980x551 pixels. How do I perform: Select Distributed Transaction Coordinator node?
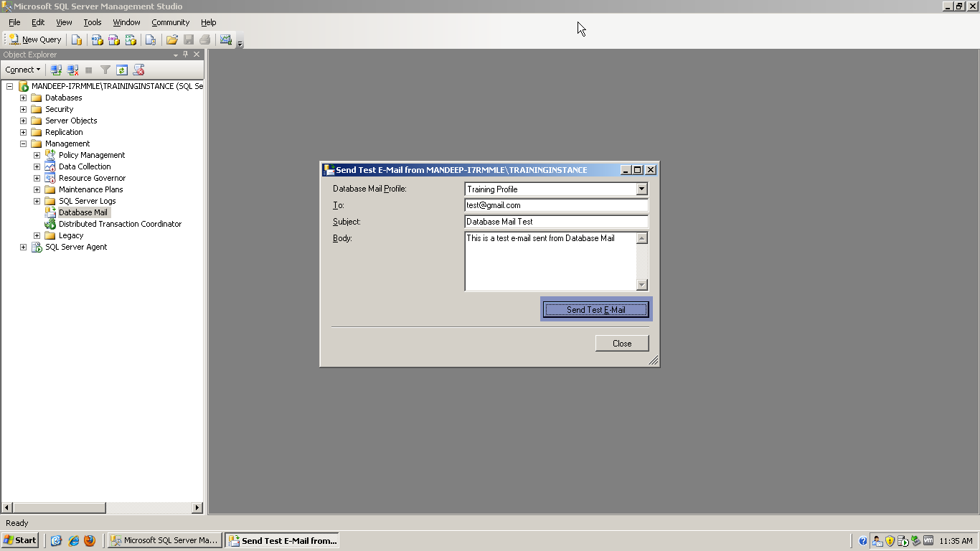(x=120, y=224)
